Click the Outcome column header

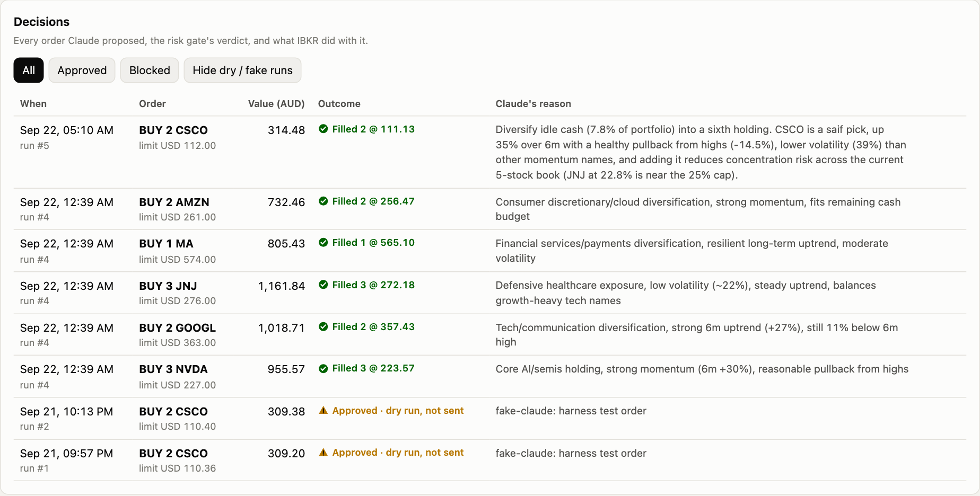[339, 104]
